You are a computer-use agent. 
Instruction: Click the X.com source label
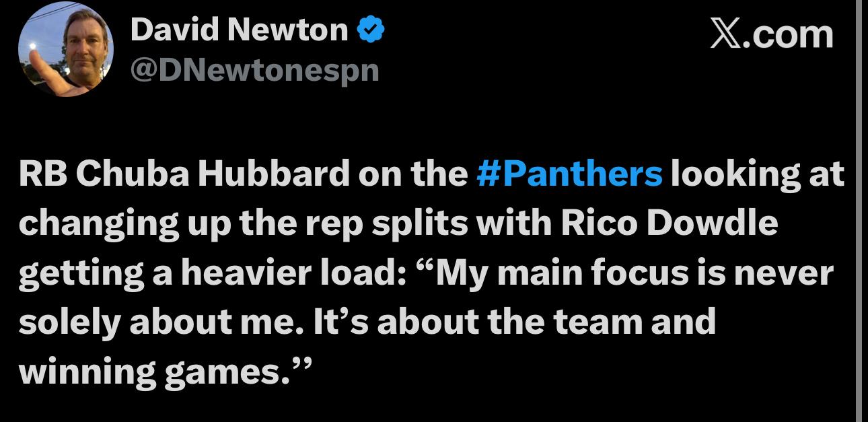click(x=771, y=34)
